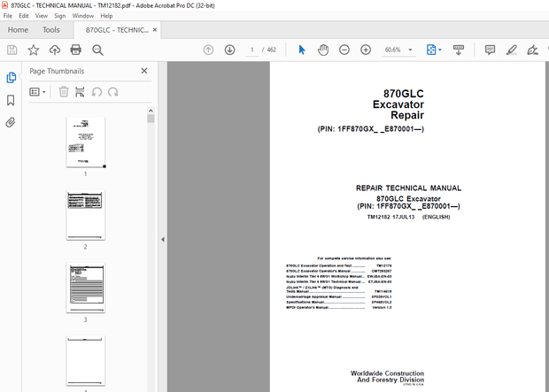The width and height of the screenshot is (549, 392).
Task: Click the Save file icon
Action: (12, 50)
